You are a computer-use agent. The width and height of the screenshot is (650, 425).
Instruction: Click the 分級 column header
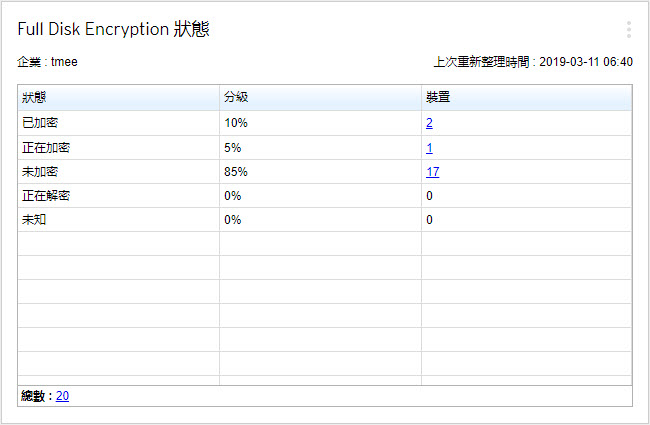point(236,98)
